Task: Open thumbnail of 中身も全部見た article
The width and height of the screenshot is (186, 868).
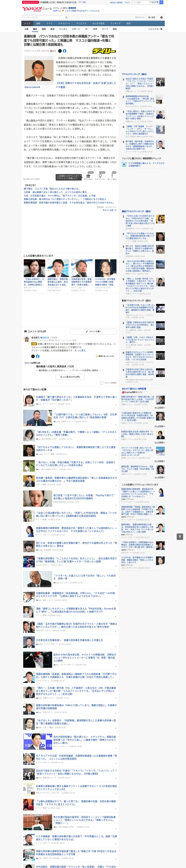Action: (x=34, y=268)
